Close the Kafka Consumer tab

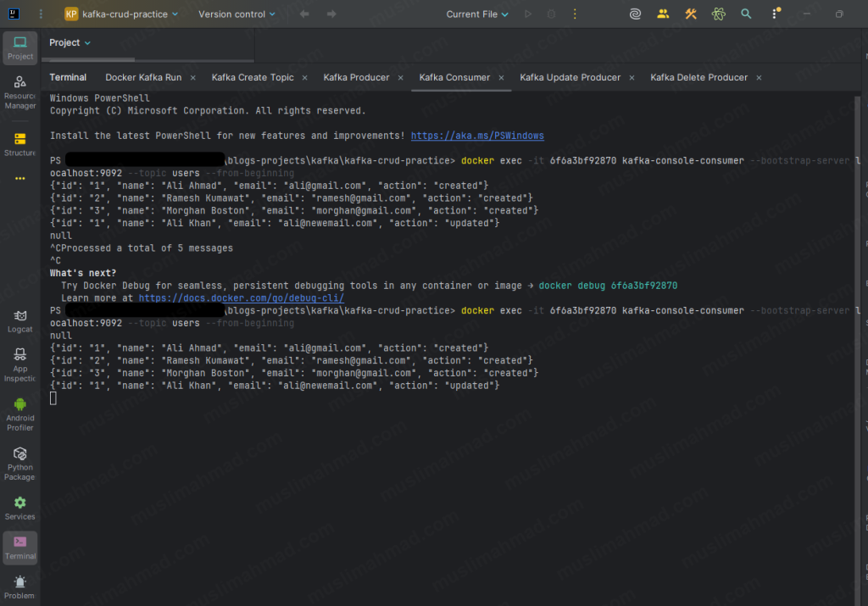click(x=501, y=78)
